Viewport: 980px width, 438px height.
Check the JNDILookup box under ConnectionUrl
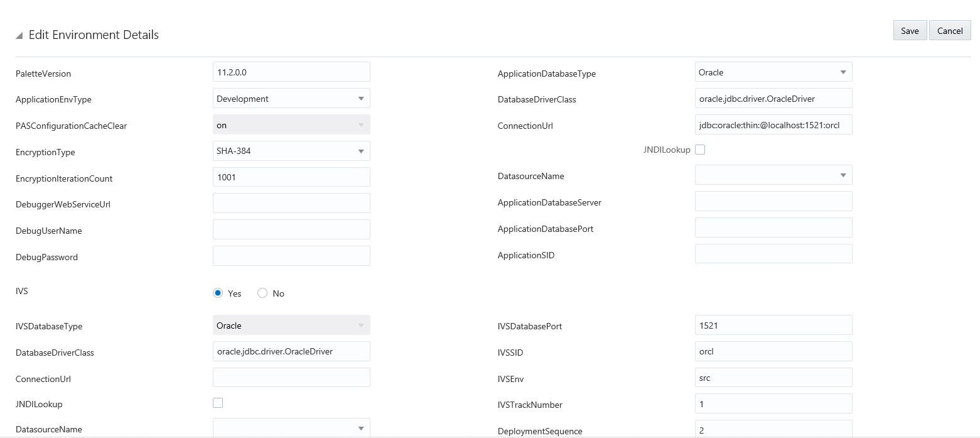pyautogui.click(x=218, y=402)
